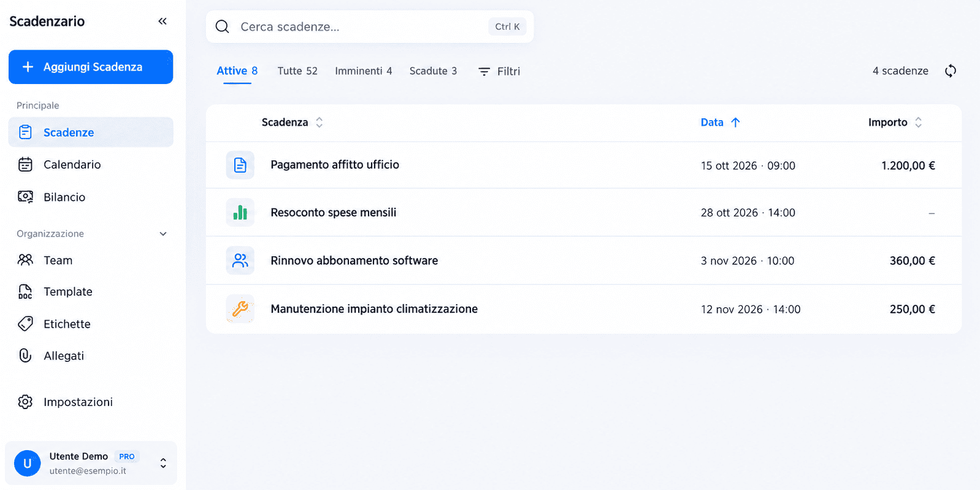Select Scadenze in the sidebar
This screenshot has height=490, width=980.
[x=91, y=132]
